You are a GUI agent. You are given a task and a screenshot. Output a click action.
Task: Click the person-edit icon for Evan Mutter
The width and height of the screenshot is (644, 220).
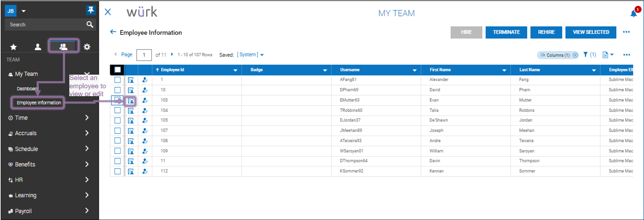(145, 100)
